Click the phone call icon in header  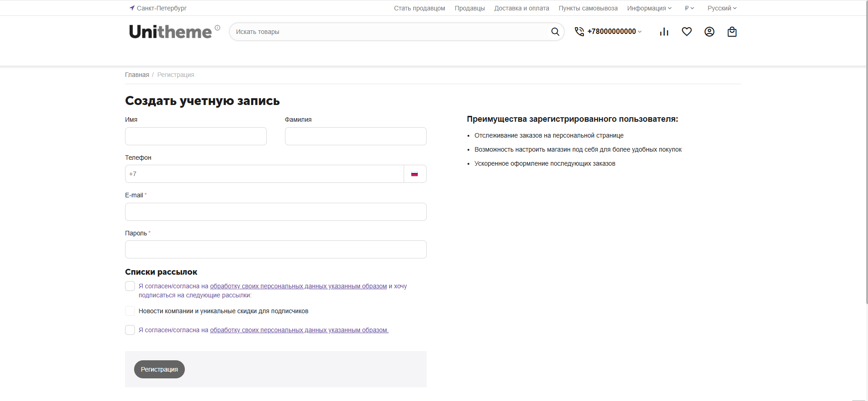[x=579, y=32]
